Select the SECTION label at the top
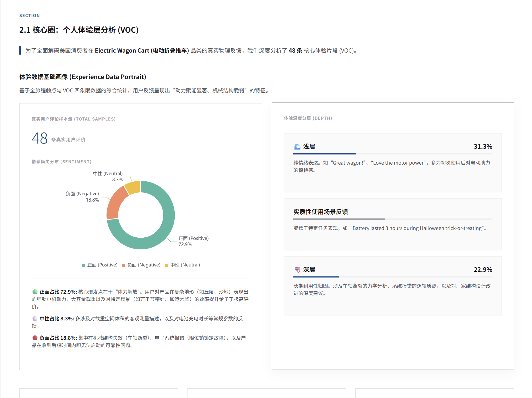This screenshot has height=398, width=532. tap(29, 15)
